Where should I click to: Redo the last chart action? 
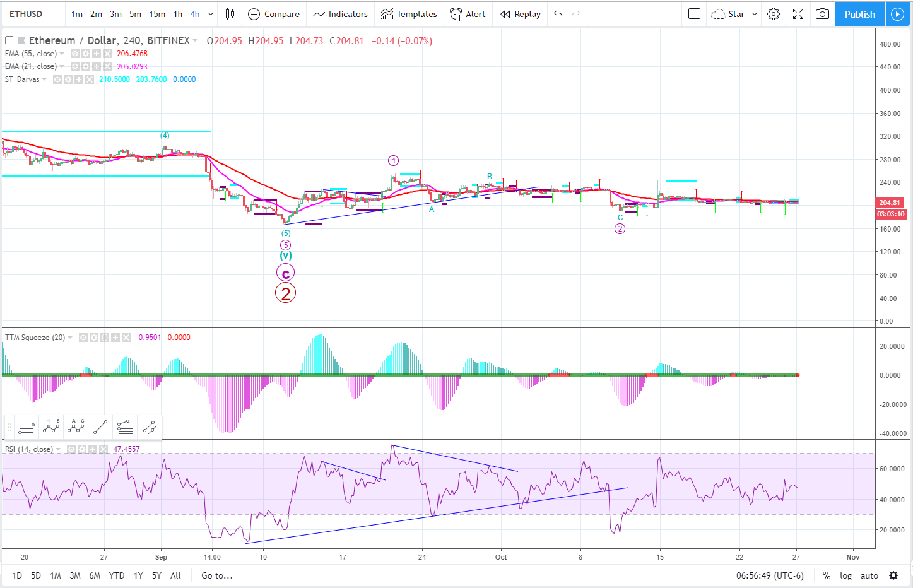coord(575,14)
